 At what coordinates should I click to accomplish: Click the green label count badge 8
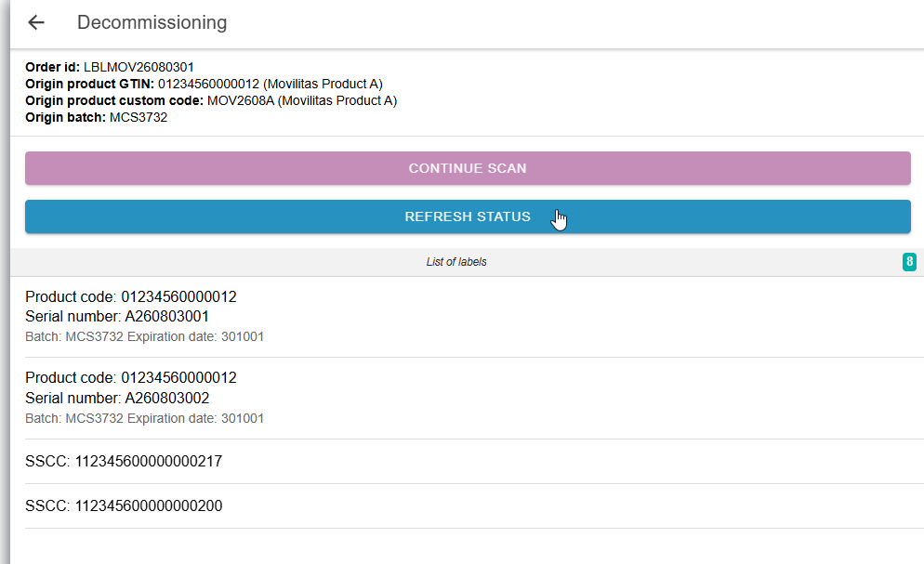click(909, 261)
